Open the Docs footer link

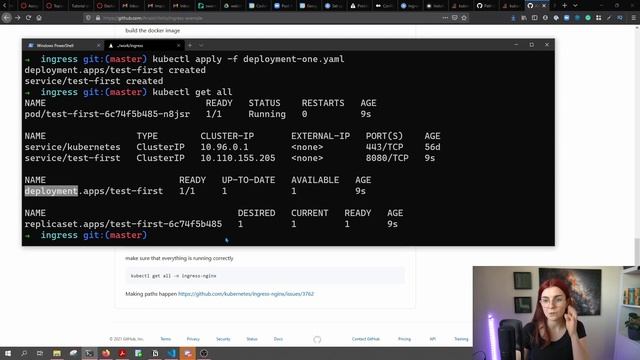click(x=278, y=339)
